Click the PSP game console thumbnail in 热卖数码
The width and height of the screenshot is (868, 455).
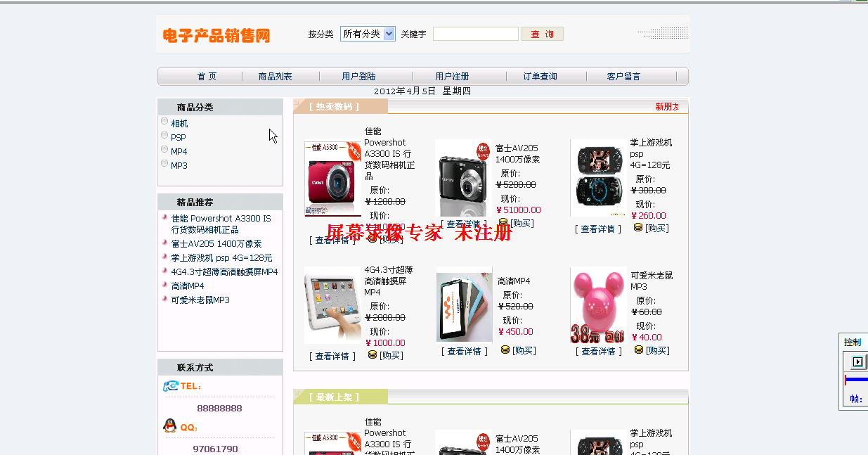click(x=598, y=178)
